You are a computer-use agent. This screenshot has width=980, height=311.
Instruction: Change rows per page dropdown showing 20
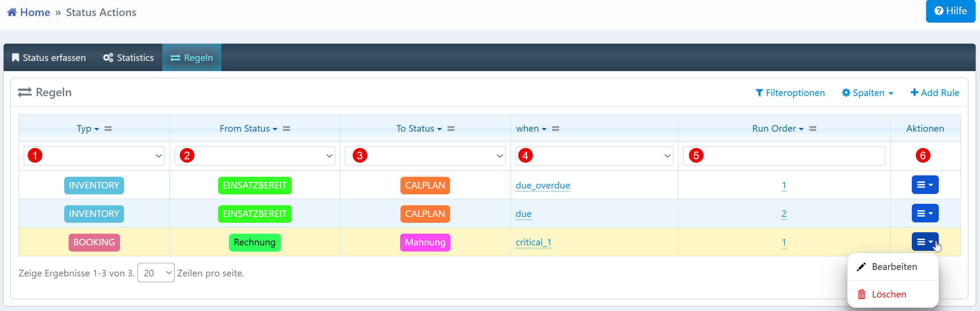click(x=156, y=273)
